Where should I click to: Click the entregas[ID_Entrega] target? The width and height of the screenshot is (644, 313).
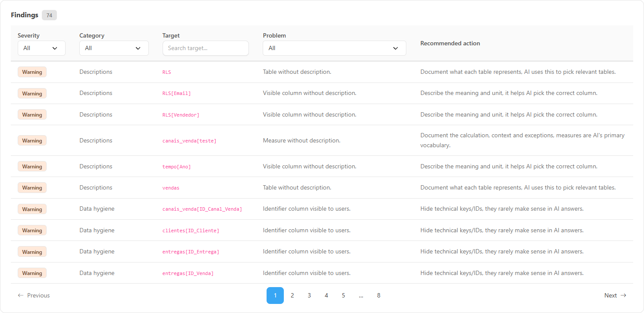coord(191,252)
